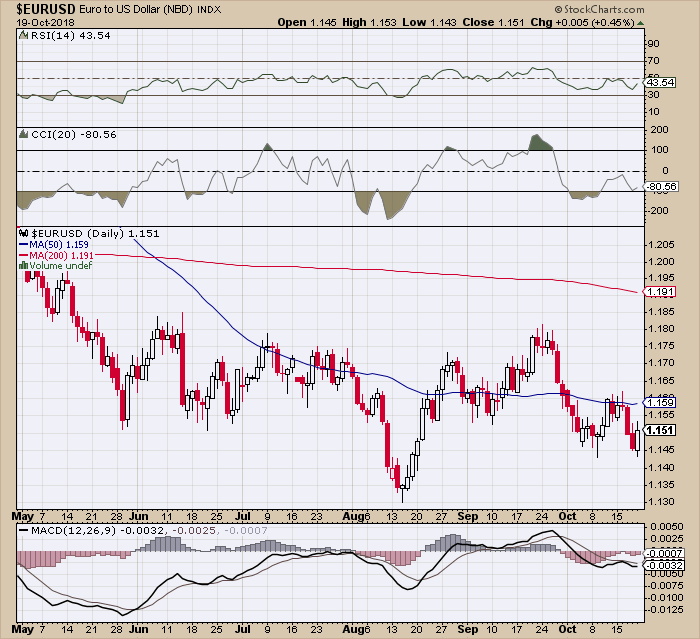Click the 19-Oct-2018 date label

coord(46,23)
